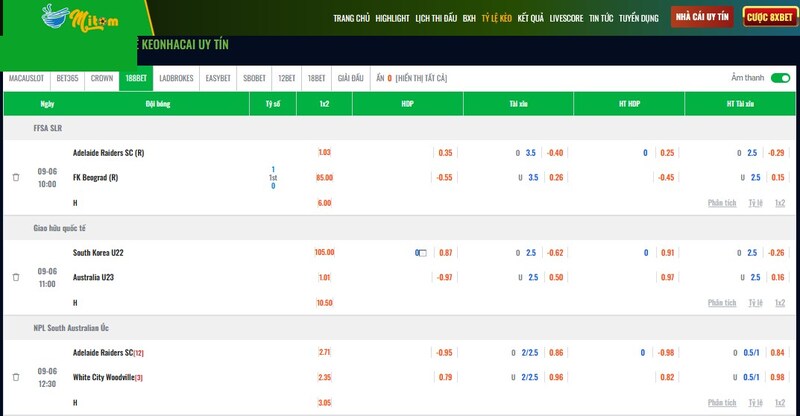
Task: Click the -0.45 HT handicap odds for FK Beograd
Action: click(666, 178)
